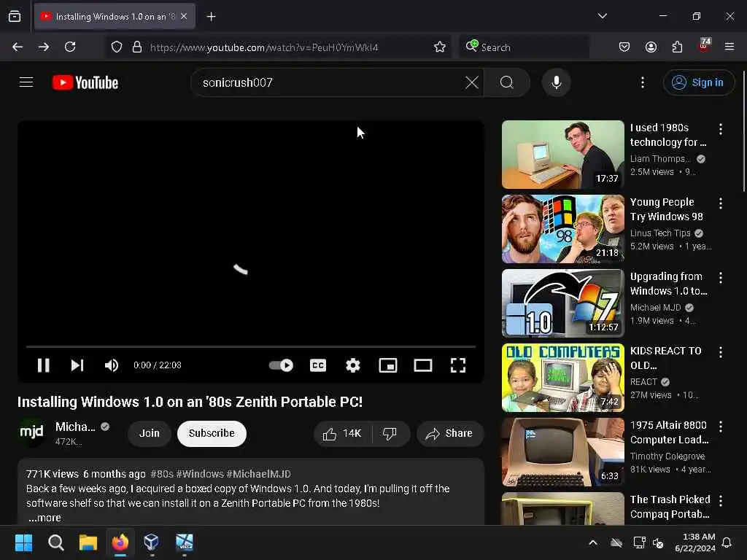Reload the current page
Image resolution: width=747 pixels, height=560 pixels.
click(x=70, y=47)
